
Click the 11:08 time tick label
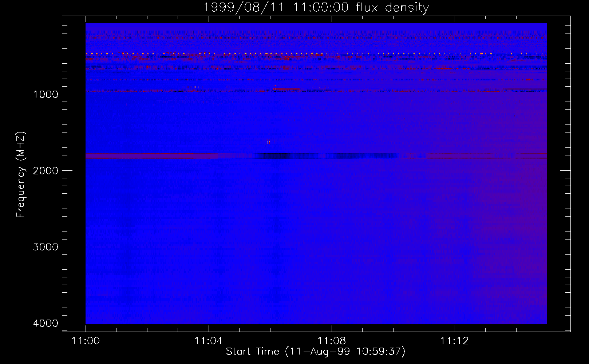[x=332, y=341]
